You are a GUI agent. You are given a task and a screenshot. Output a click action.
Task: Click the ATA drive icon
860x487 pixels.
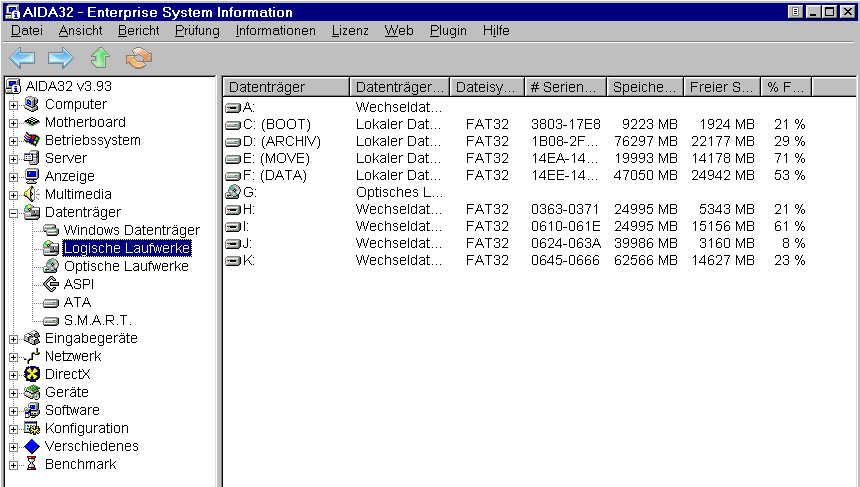point(51,303)
